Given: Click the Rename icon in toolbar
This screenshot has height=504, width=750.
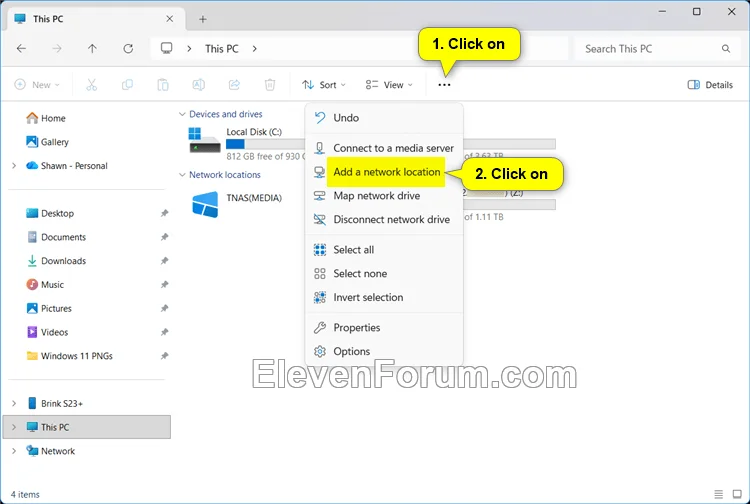Looking at the screenshot, I should pyautogui.click(x=199, y=85).
